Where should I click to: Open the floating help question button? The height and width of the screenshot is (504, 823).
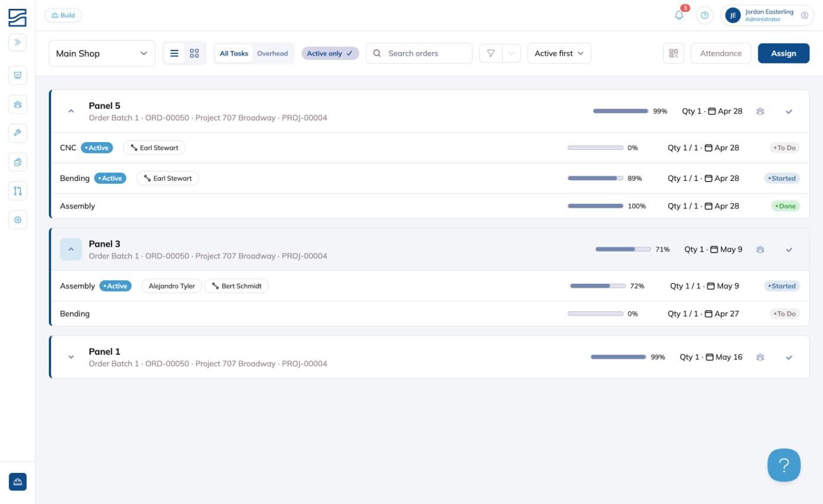point(784,465)
